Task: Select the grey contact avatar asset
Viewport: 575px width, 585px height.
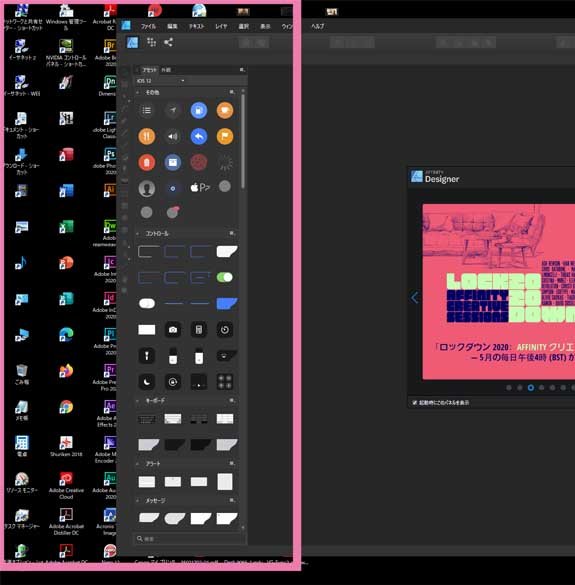Action: (x=147, y=188)
